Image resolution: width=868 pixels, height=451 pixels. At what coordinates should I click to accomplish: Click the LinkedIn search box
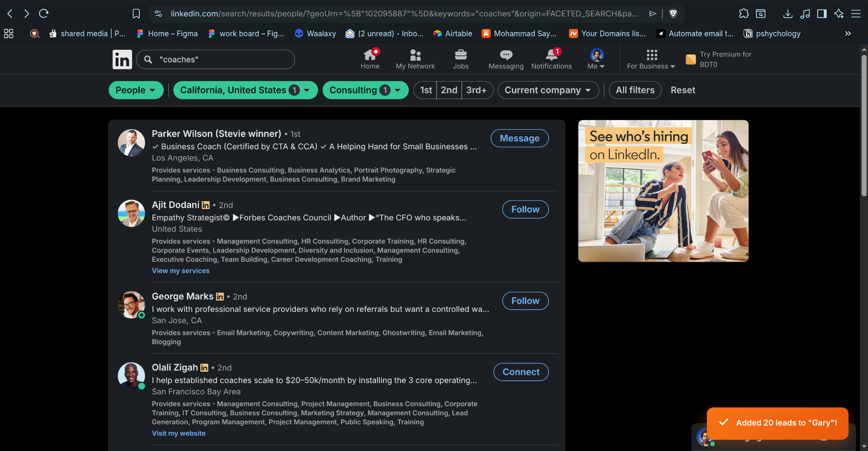(x=216, y=59)
